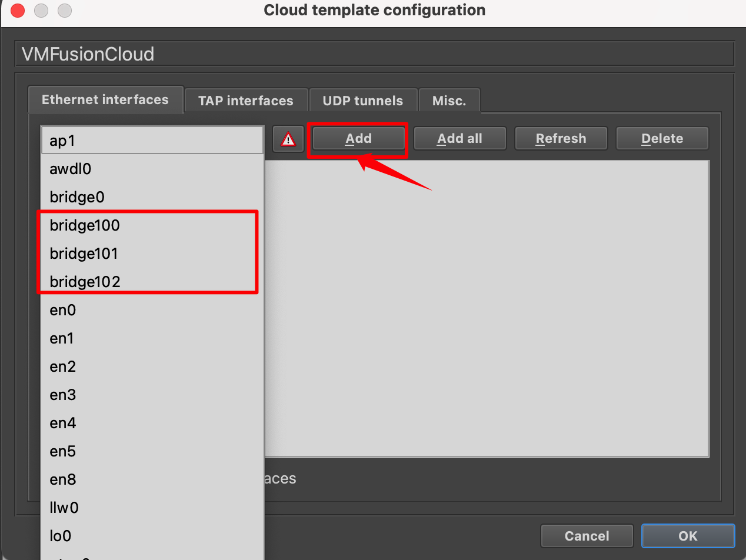Select bridge100 from the interface list

click(x=85, y=225)
